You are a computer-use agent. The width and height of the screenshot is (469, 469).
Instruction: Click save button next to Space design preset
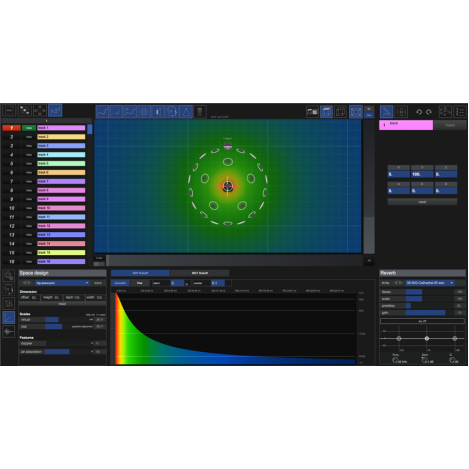coord(98,283)
